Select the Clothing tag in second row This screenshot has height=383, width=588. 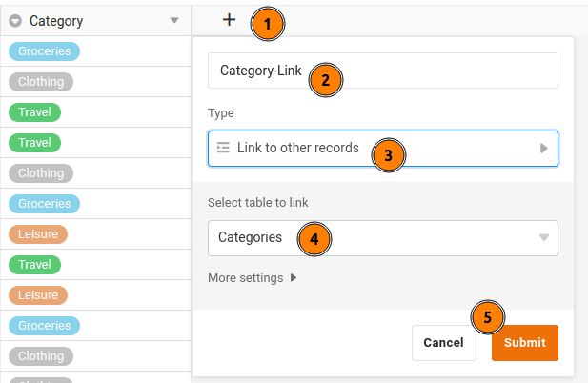[41, 82]
